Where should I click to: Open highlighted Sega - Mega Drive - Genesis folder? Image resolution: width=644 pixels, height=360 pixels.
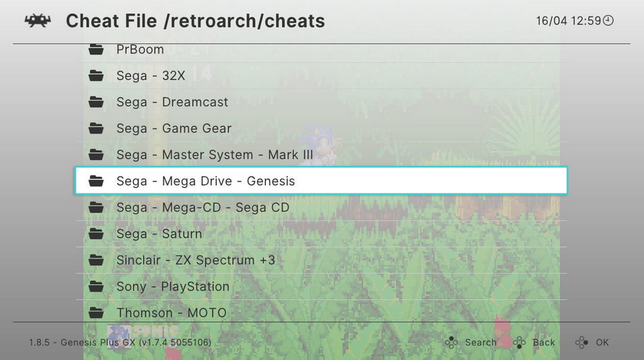[x=321, y=181]
